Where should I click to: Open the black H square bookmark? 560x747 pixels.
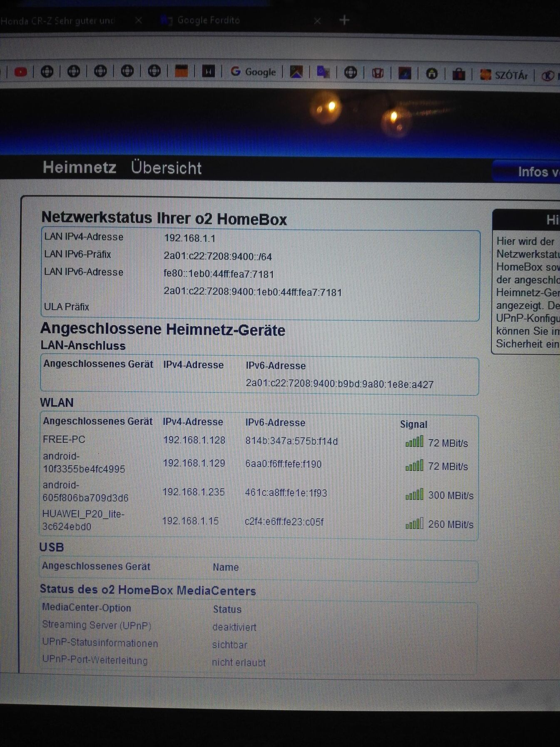(208, 72)
